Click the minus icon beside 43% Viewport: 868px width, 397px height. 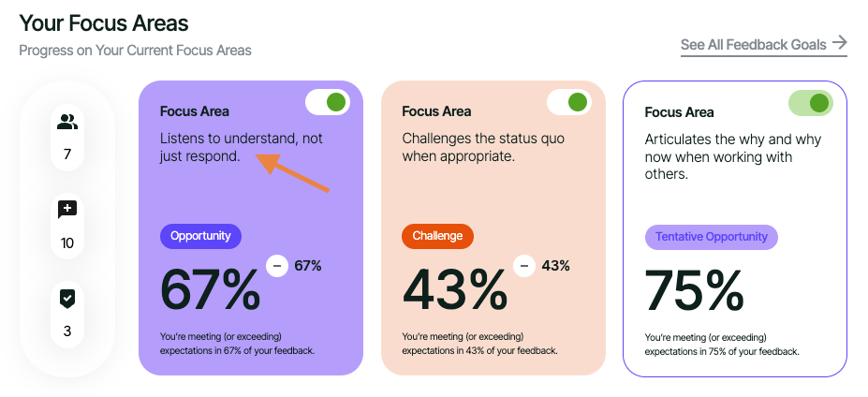coord(524,266)
